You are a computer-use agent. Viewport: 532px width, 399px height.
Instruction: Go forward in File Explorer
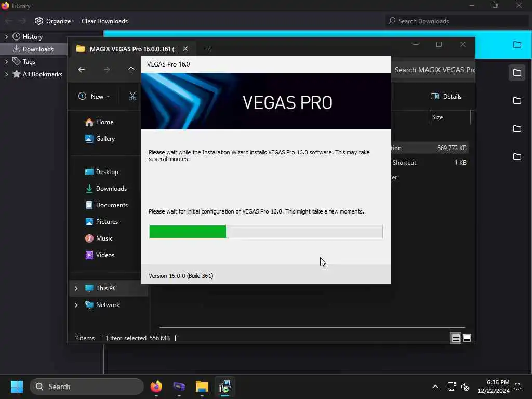107,70
